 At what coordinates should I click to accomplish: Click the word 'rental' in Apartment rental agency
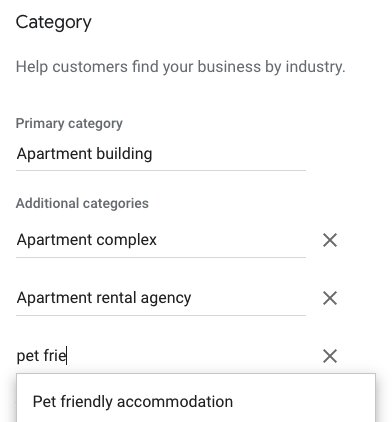(116, 298)
